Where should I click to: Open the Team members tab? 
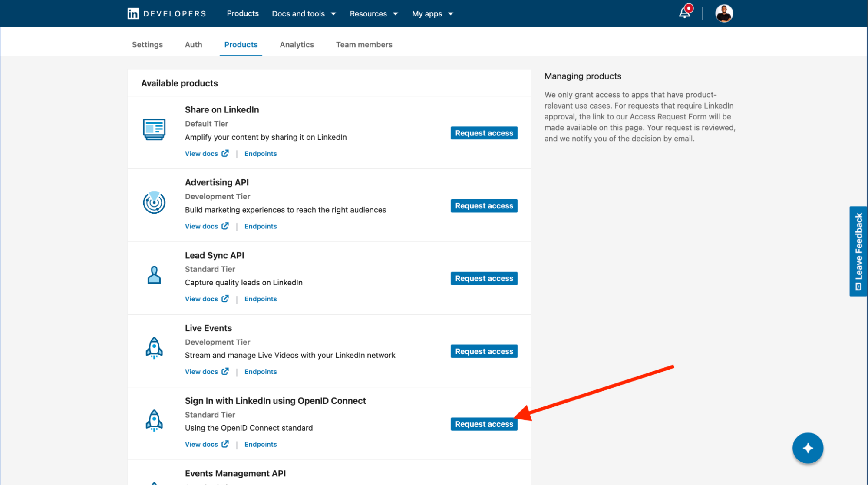point(364,45)
